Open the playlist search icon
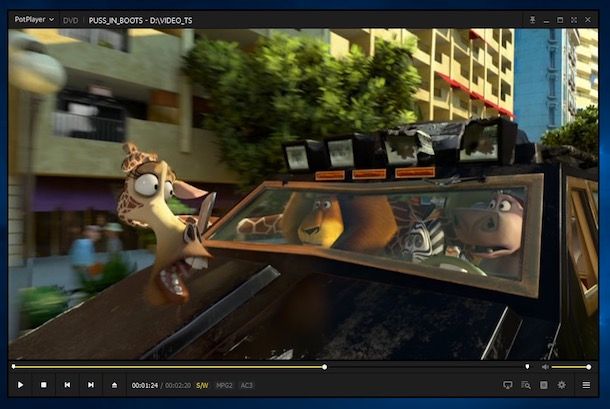 tap(526, 385)
